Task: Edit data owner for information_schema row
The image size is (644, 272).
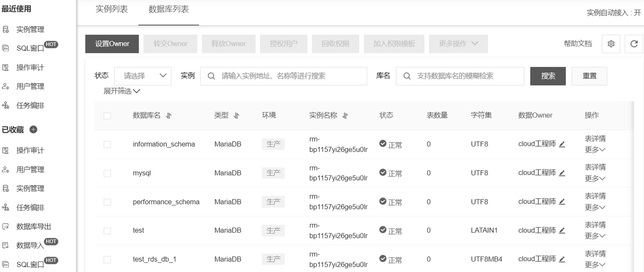Action: pos(562,144)
